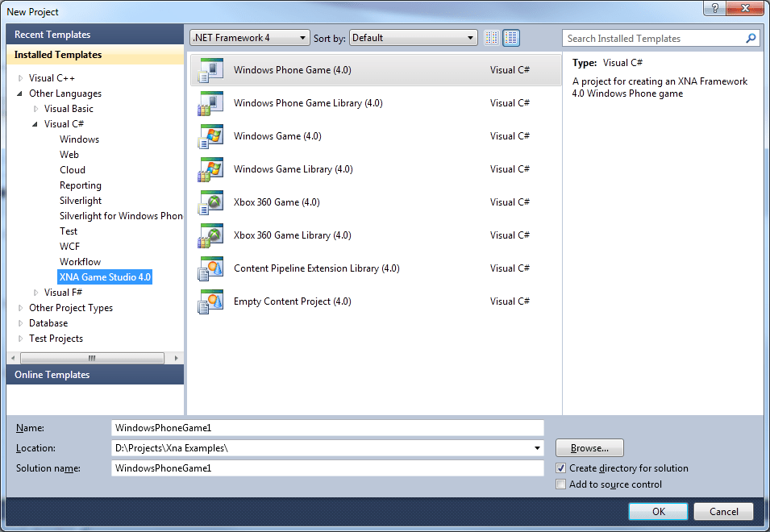
Task: Open the Location path dropdown arrow
Action: click(x=537, y=448)
